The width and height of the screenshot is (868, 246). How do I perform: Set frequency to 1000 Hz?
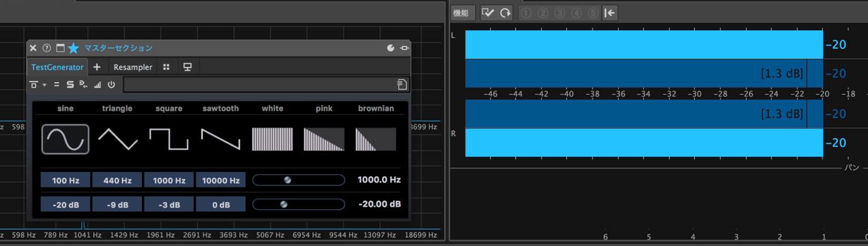(169, 180)
